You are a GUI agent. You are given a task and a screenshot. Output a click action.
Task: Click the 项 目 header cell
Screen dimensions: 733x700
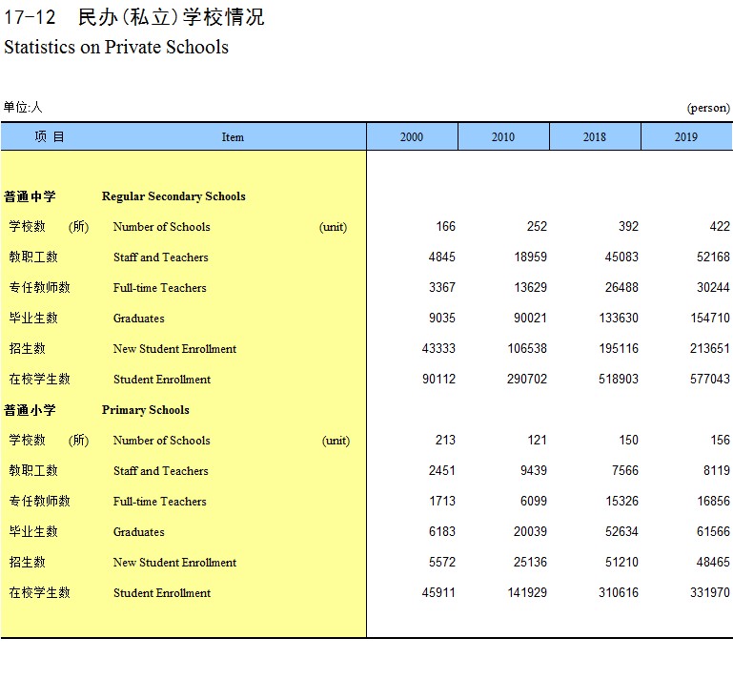pyautogui.click(x=49, y=136)
